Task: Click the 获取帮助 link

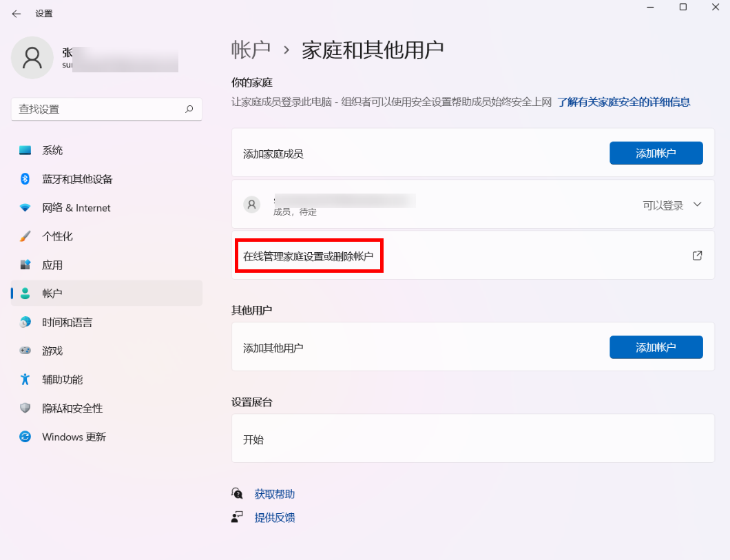Action: click(274, 494)
